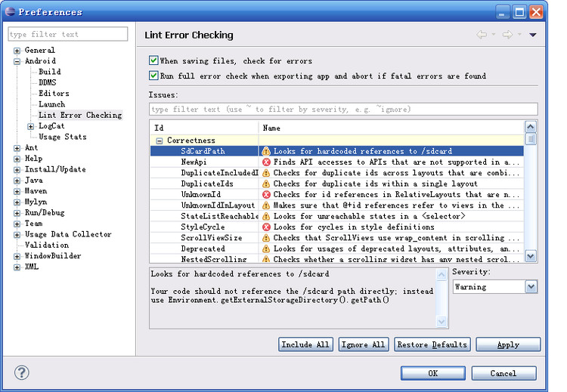Toggle 'When saving files, check for errors'
Image resolution: width=567 pixels, height=392 pixels.
[x=153, y=60]
